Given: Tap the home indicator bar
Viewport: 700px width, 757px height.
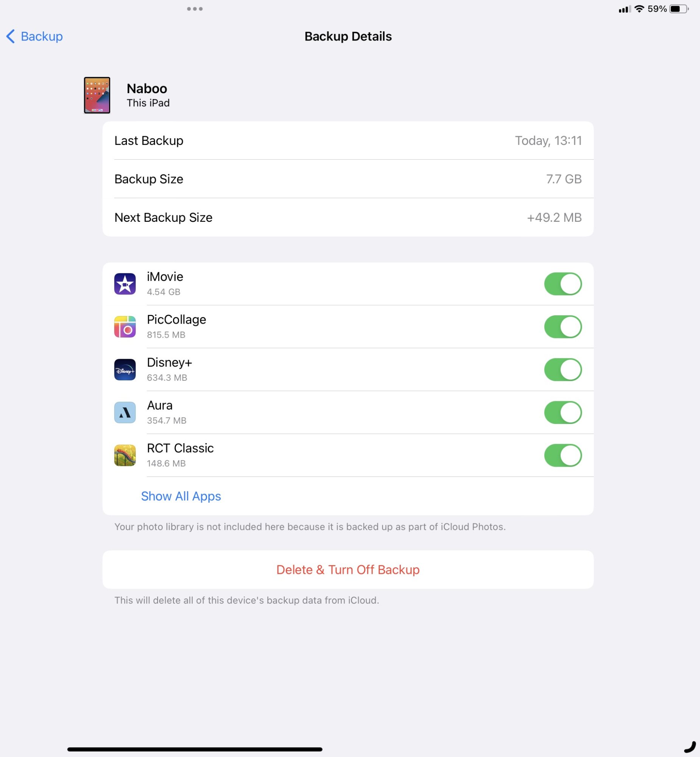Looking at the screenshot, I should point(195,749).
